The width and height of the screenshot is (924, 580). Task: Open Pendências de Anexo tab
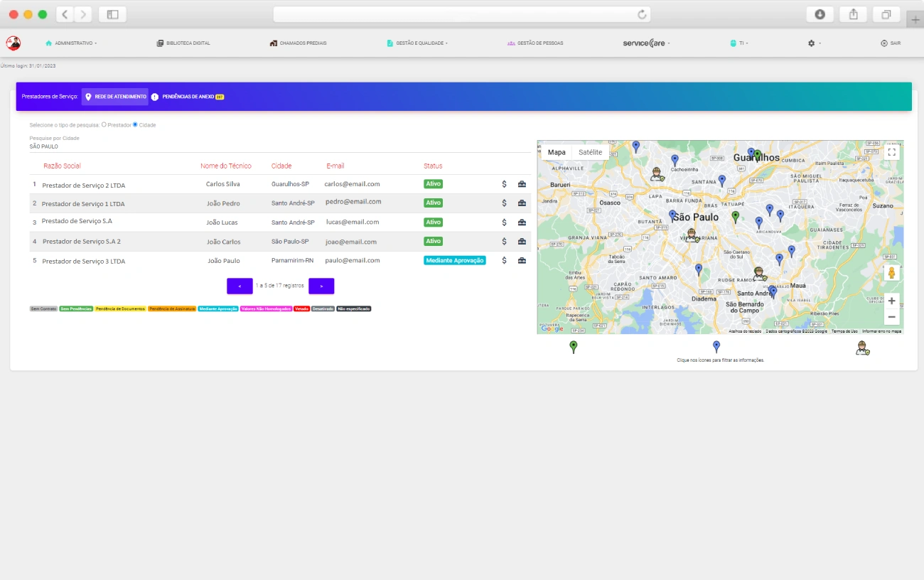click(188, 97)
